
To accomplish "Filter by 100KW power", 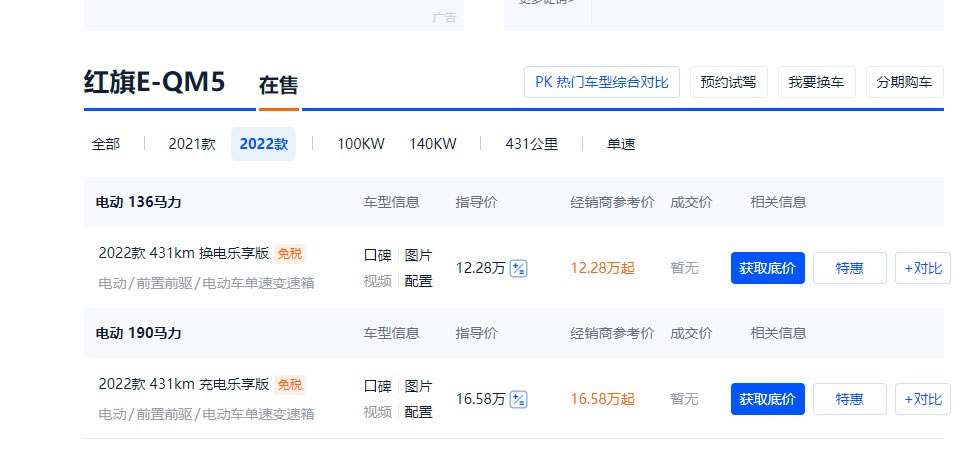I will point(361,144).
